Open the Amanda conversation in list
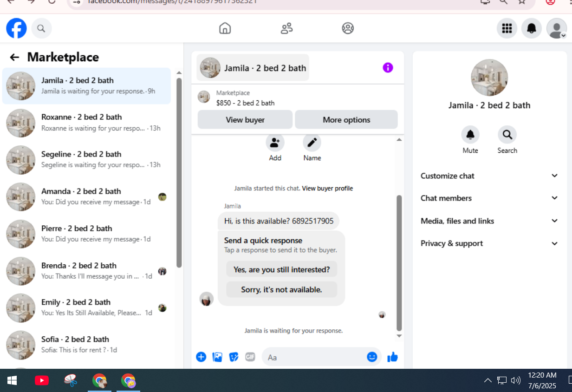Viewport: 572px width, 392px height. (x=87, y=196)
